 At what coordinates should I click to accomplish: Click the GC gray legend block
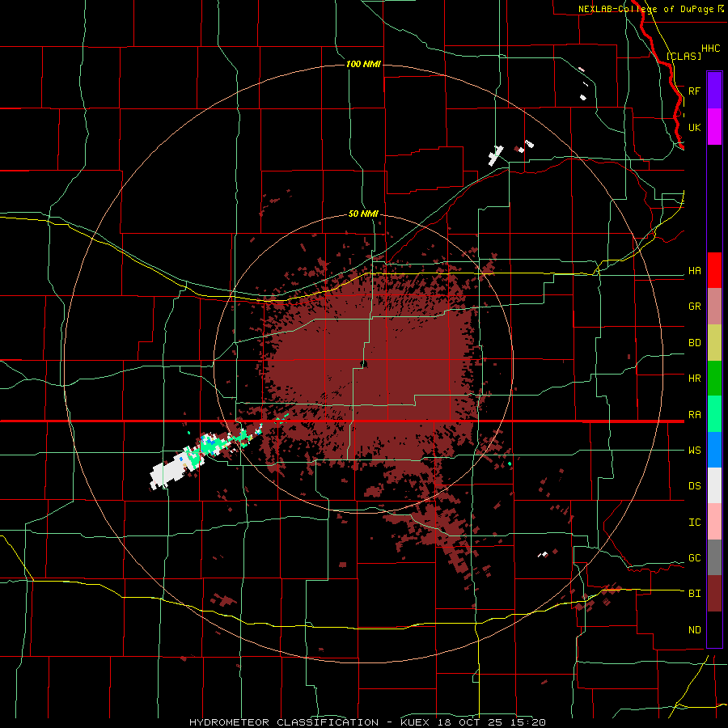point(714,557)
